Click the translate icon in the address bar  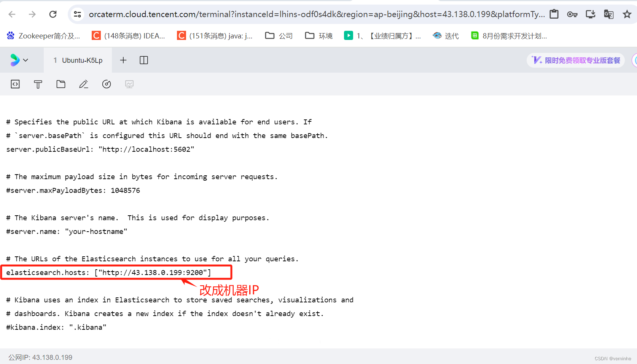point(608,14)
